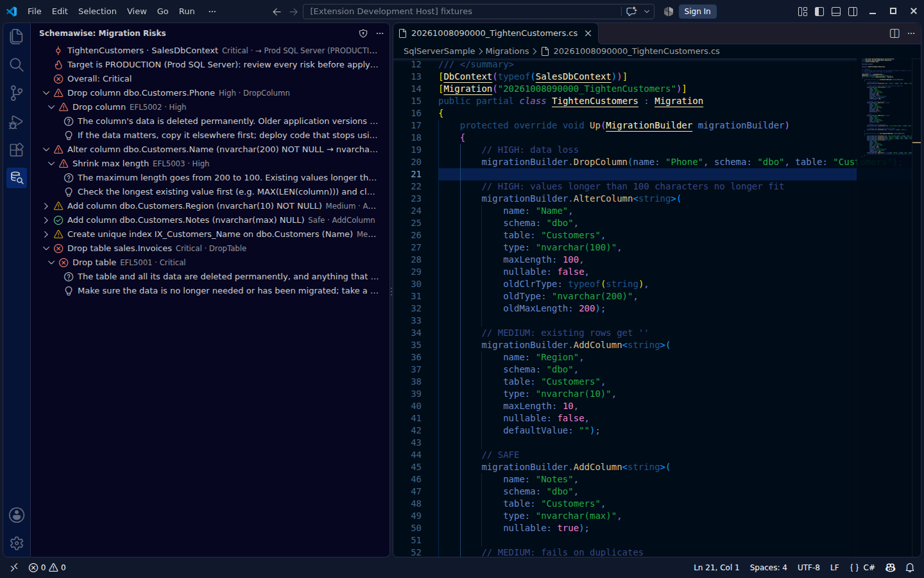Open the remote window indicator in the status bar

coord(14,568)
